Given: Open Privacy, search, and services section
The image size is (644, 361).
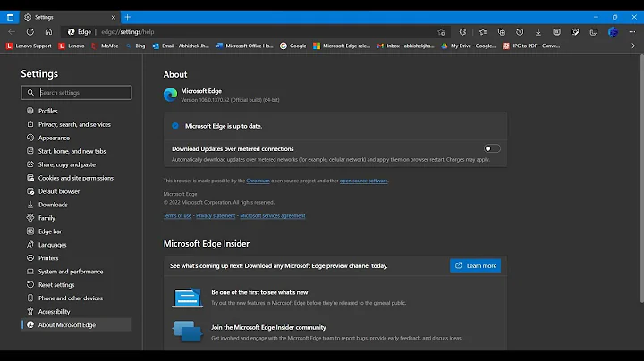Looking at the screenshot, I should point(76,124).
